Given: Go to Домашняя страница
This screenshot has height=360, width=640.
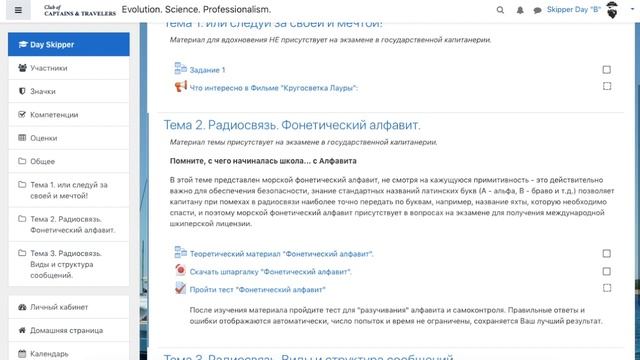Looking at the screenshot, I should click(69, 330).
